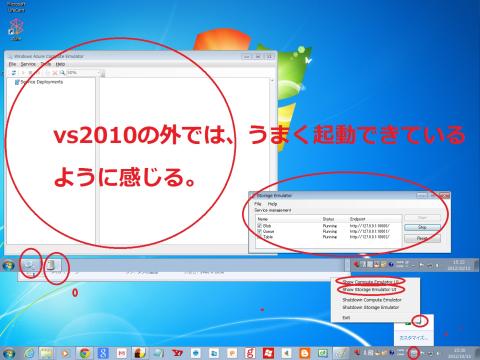Click the Compute Emulator taskbar button in upper taskbar
The height and width of the screenshot is (360, 480).
pyautogui.click(x=30, y=266)
